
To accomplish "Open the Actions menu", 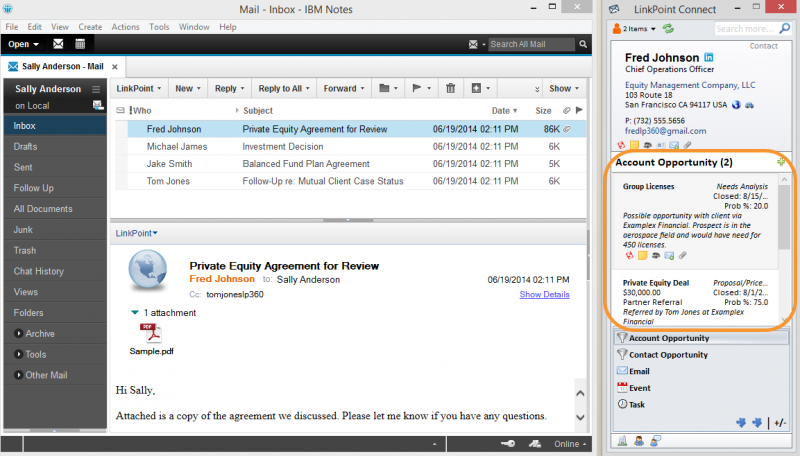I will click(x=125, y=27).
